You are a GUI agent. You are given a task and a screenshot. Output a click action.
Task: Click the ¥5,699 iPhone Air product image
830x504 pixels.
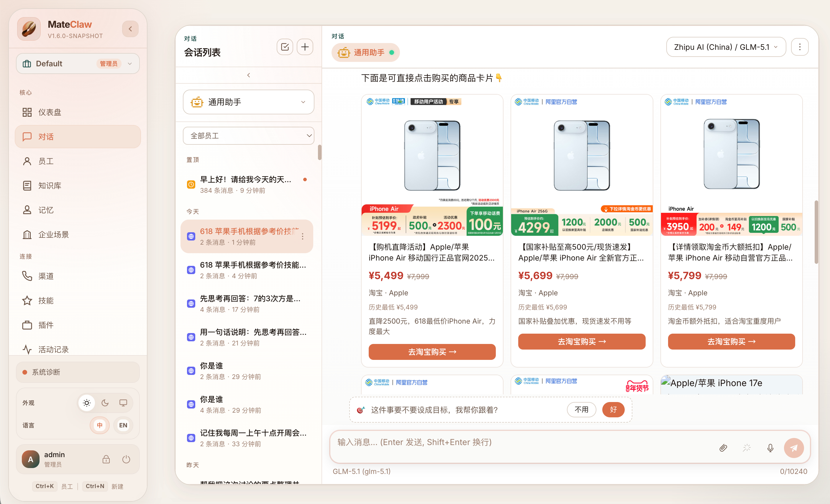coord(582,166)
